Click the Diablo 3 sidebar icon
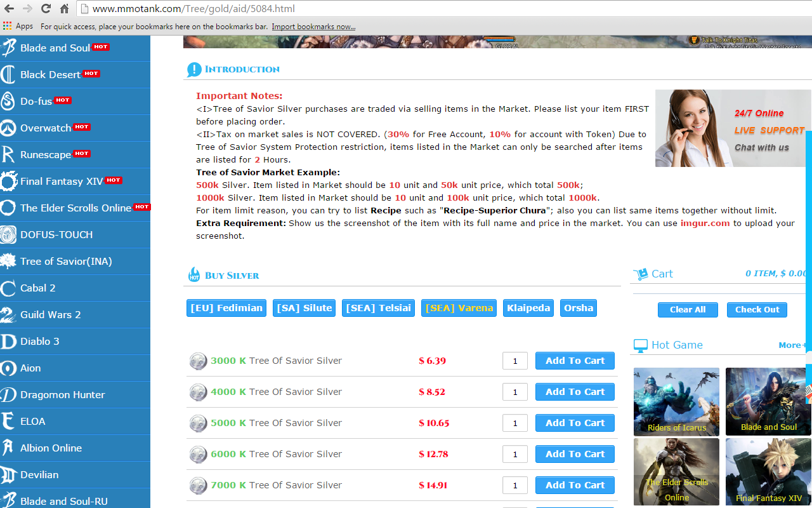This screenshot has height=508, width=812. tap(8, 342)
